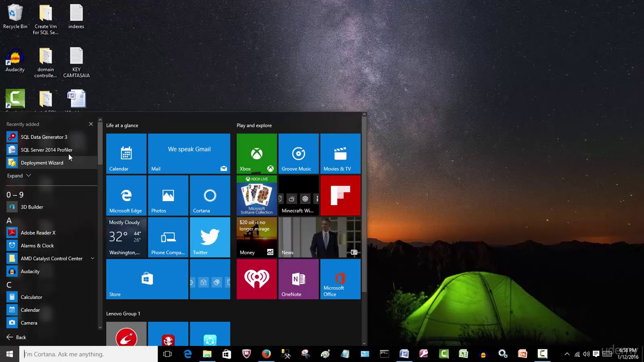
Task: Open the Mail tile
Action: point(189,153)
